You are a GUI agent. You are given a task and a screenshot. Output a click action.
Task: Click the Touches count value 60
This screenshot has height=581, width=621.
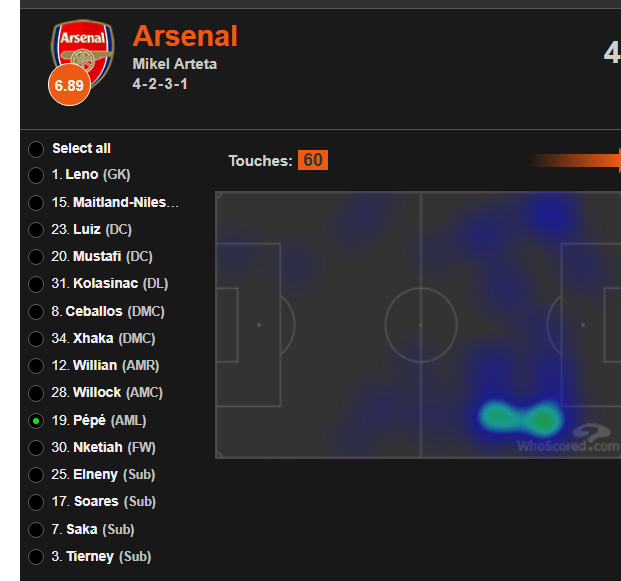[x=313, y=160]
